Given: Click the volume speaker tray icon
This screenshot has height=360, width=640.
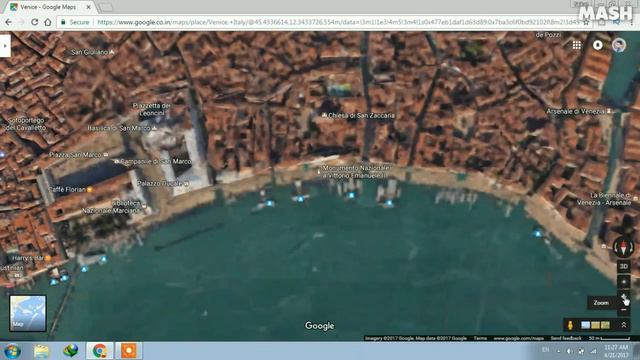Looking at the screenshot, I should 569,351.
